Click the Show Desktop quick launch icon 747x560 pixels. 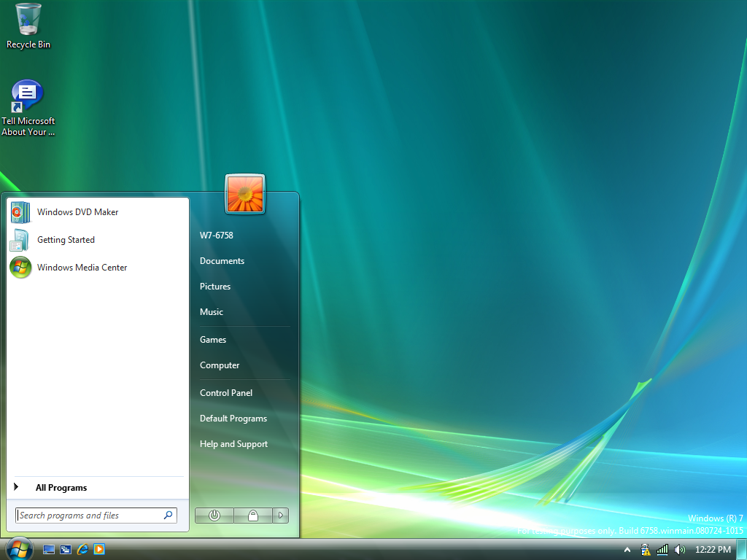pos(50,549)
